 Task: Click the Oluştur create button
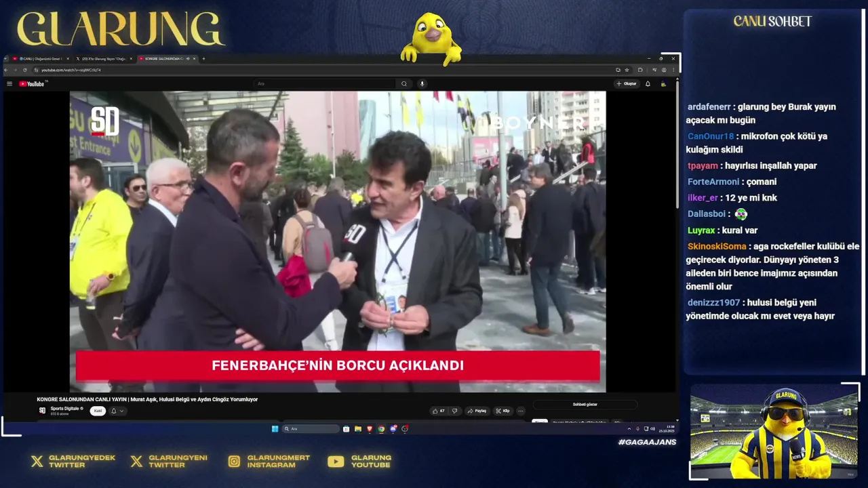(x=627, y=83)
